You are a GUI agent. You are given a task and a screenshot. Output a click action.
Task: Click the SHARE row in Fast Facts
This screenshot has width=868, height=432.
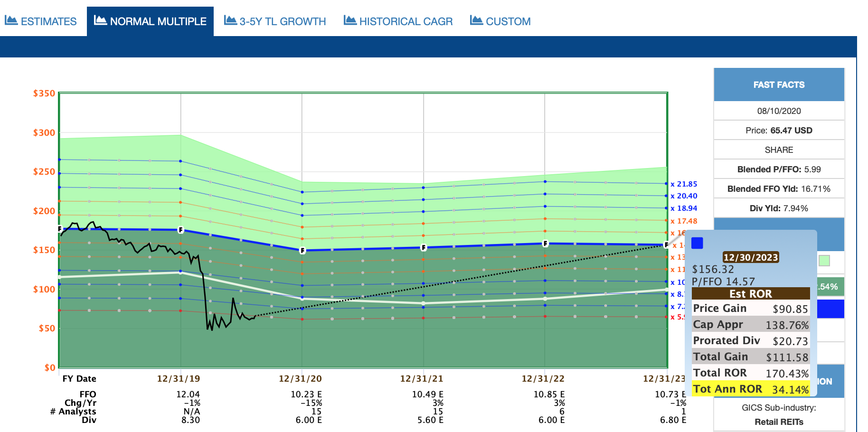(x=779, y=150)
